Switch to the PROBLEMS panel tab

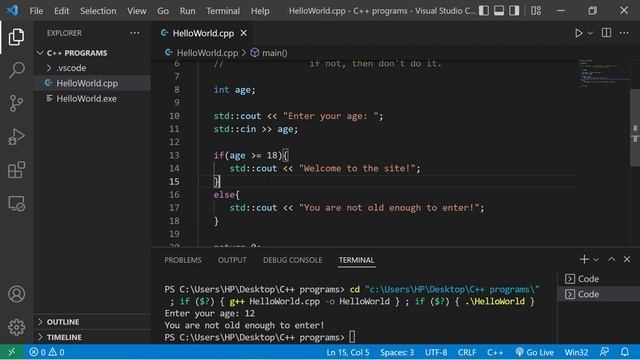pos(183,260)
